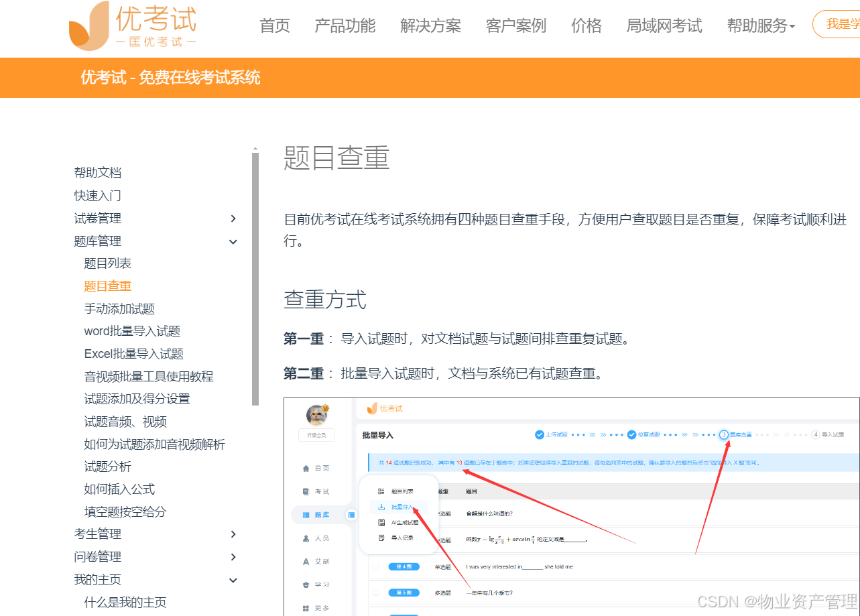Click the blue 第5题 badge
Screen dimensions: 860x616
[404, 593]
